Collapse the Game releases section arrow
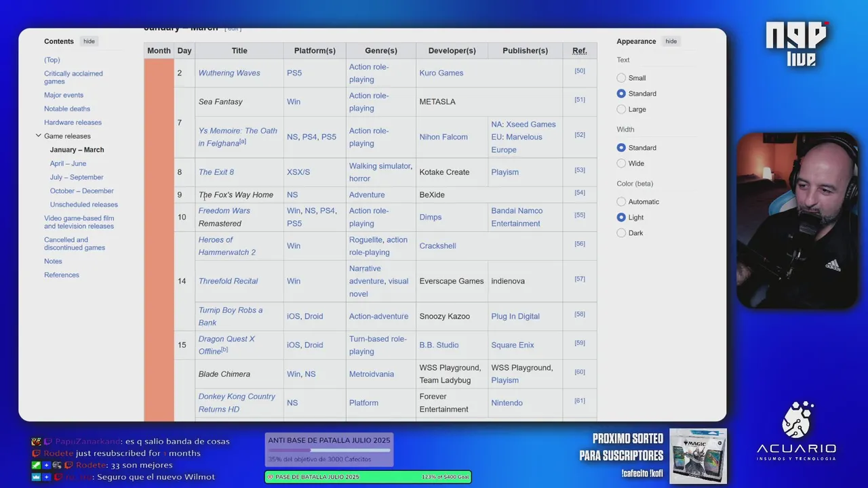This screenshot has width=868, height=488. 38,136
